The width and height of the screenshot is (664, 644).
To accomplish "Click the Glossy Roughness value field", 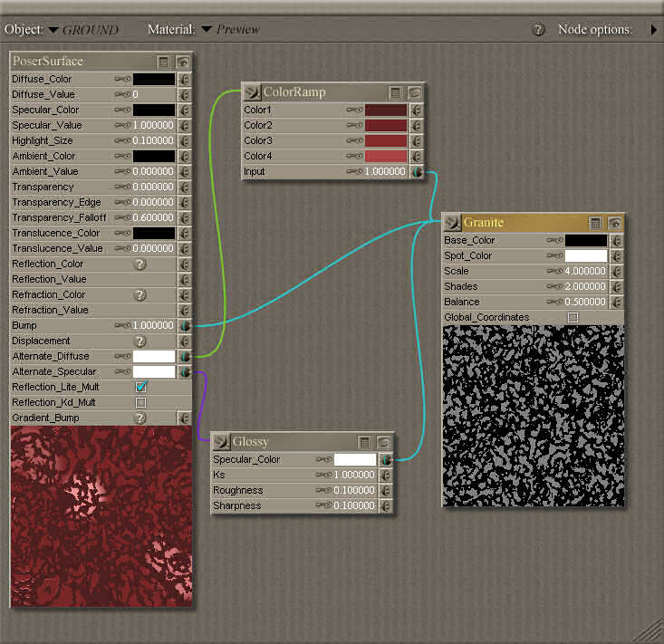I will (x=354, y=491).
